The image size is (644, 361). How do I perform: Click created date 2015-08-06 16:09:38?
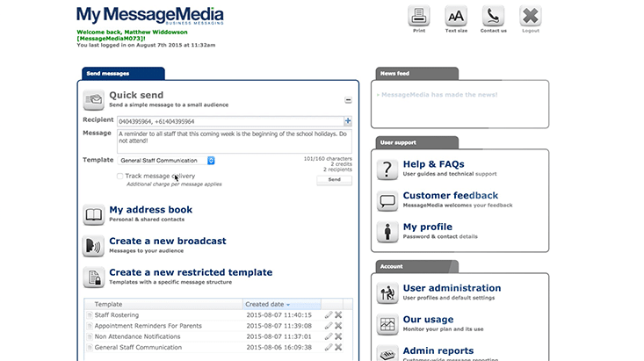[x=279, y=347]
